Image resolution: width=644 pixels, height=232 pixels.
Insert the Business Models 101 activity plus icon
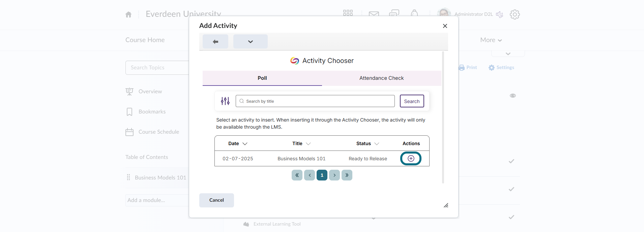click(411, 158)
